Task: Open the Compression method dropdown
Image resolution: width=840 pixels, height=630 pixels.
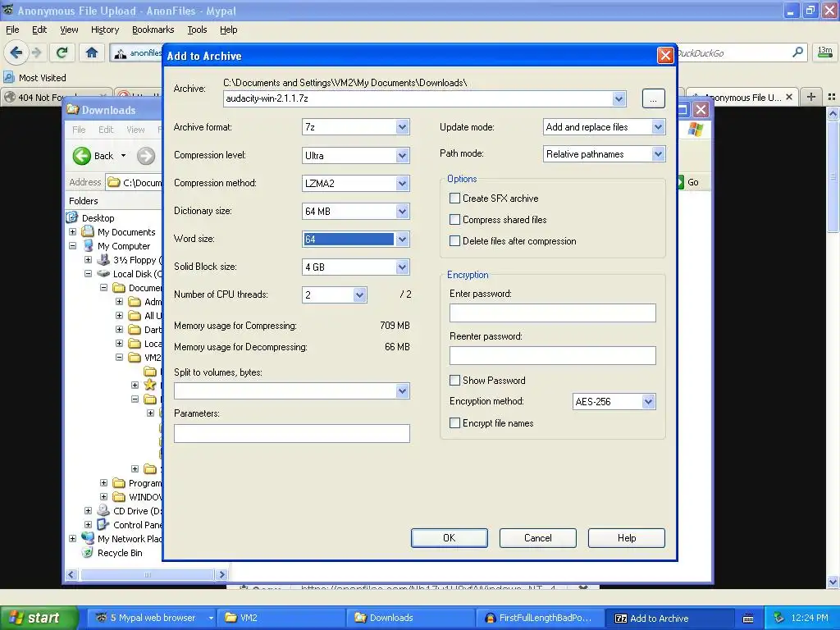Action: point(402,183)
